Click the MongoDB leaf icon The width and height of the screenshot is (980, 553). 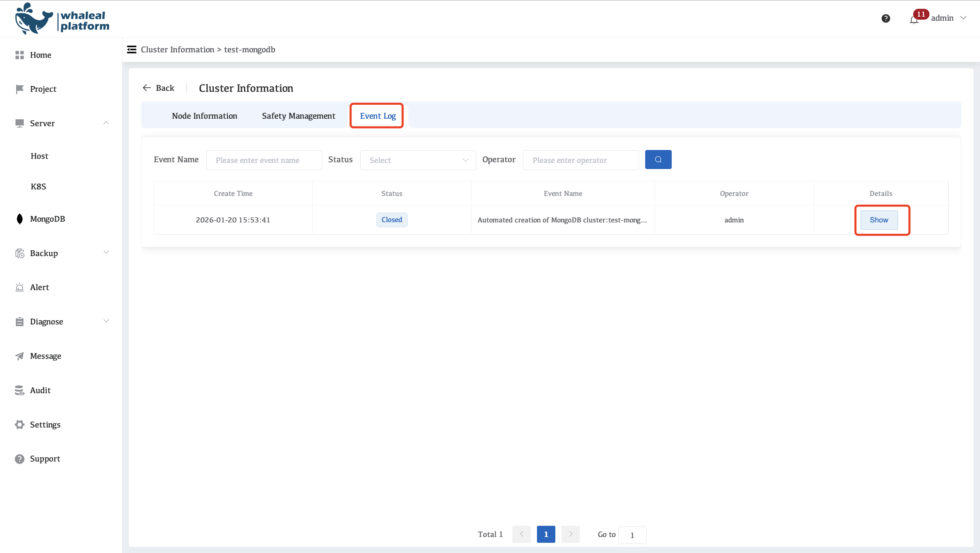[x=20, y=219]
